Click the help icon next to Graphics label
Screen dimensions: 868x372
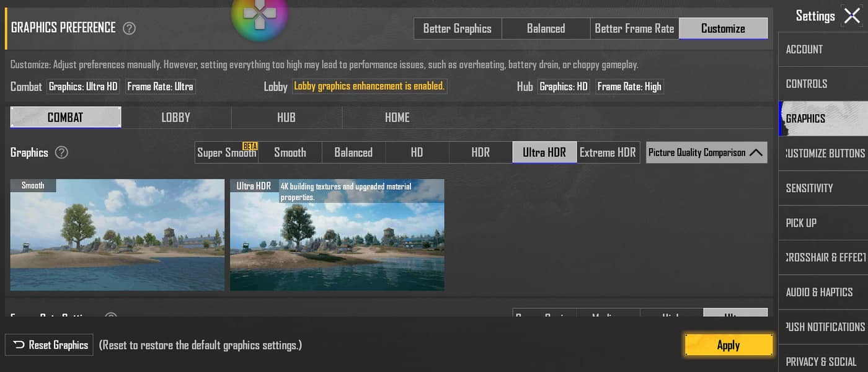61,153
